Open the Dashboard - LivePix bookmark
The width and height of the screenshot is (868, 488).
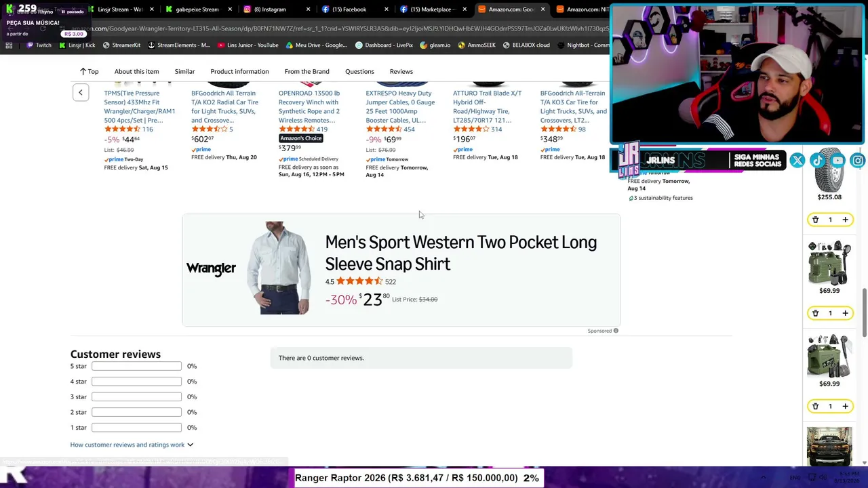pos(384,45)
